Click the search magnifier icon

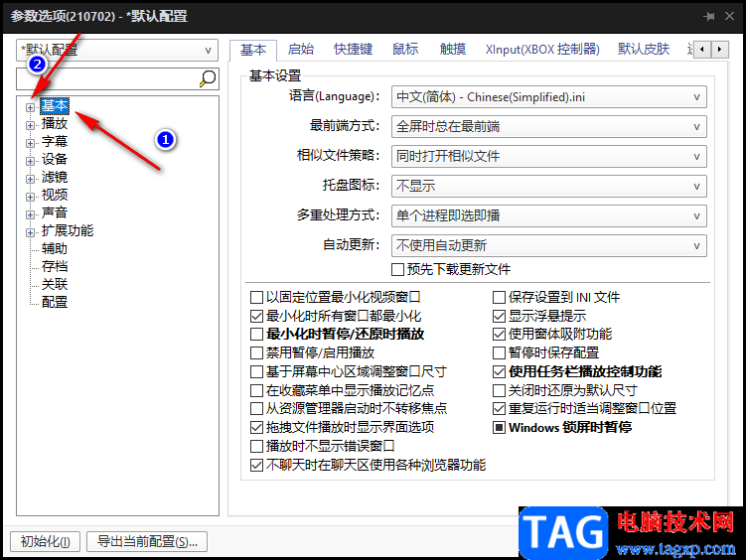coord(208,78)
